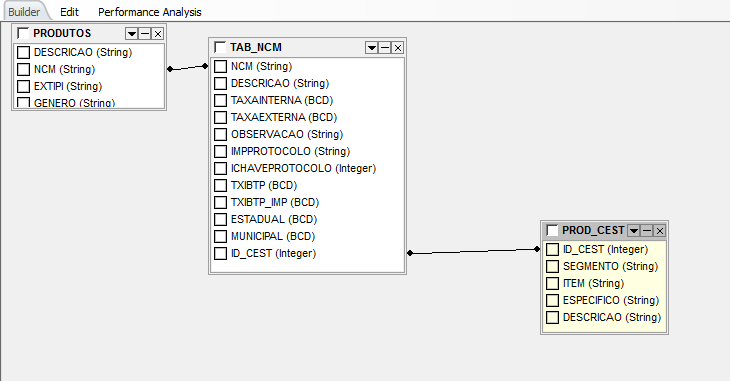Screen dimensions: 730x381
Task: Select the join line between TAB_NCM and PROD_CEST
Action: (x=474, y=251)
